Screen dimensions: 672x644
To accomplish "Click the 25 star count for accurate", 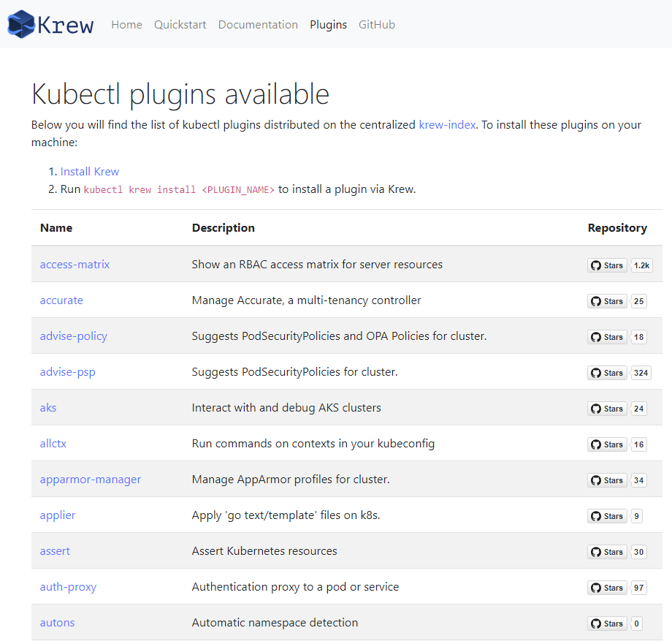I will pos(638,301).
